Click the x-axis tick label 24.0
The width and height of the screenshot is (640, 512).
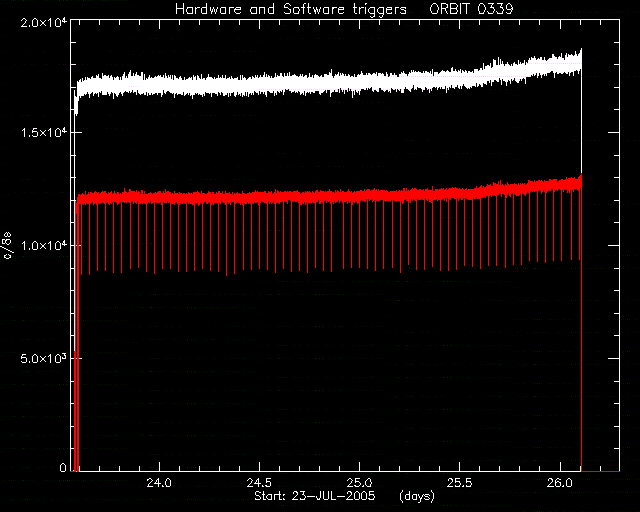point(159,483)
